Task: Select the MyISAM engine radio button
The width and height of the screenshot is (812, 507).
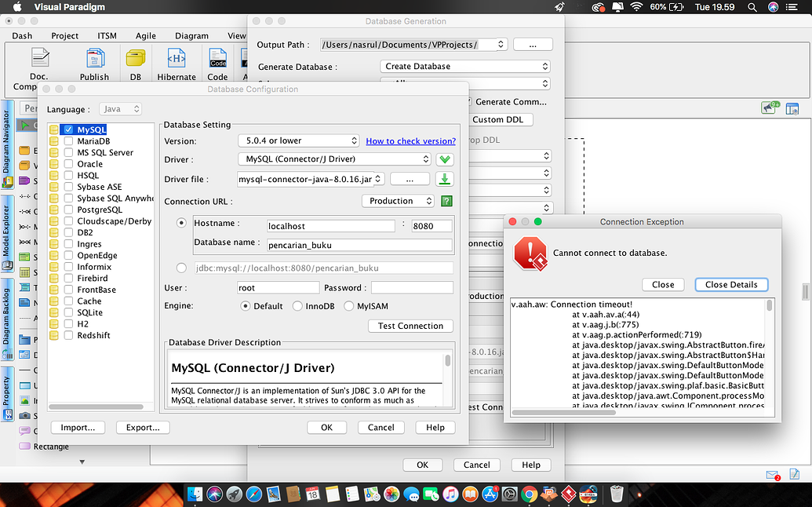Action: pos(349,306)
